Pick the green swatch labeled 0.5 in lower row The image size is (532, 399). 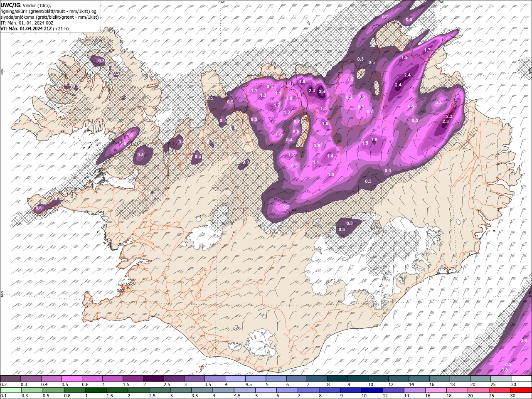53,390
